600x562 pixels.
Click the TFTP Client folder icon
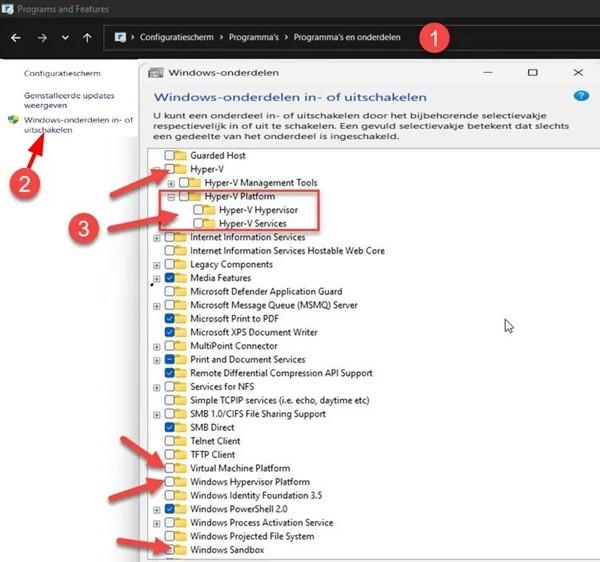point(181,454)
